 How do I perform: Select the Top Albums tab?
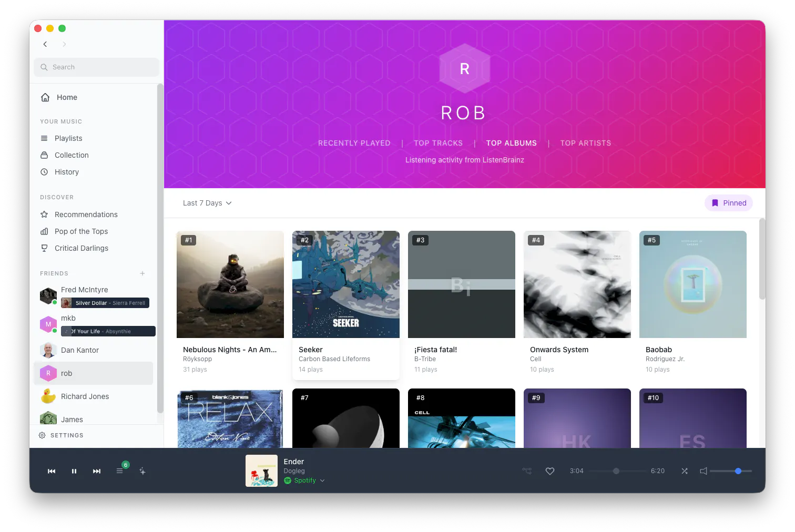[x=512, y=143]
